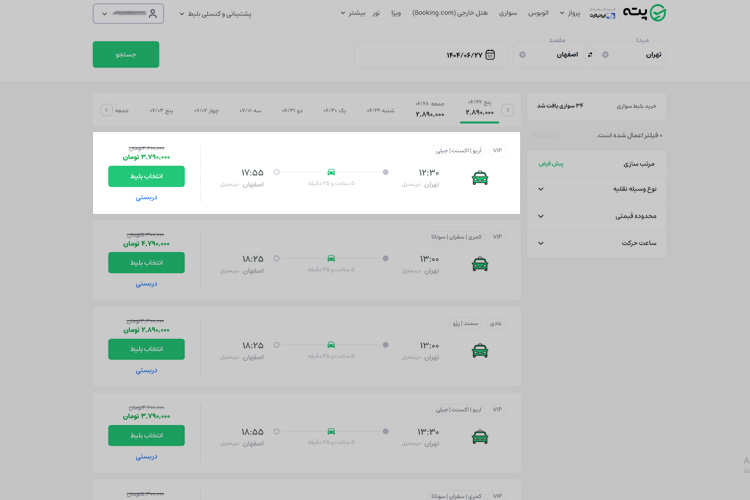
Task: Click taxi icon of the 12:30 trip
Action: pyautogui.click(x=480, y=178)
